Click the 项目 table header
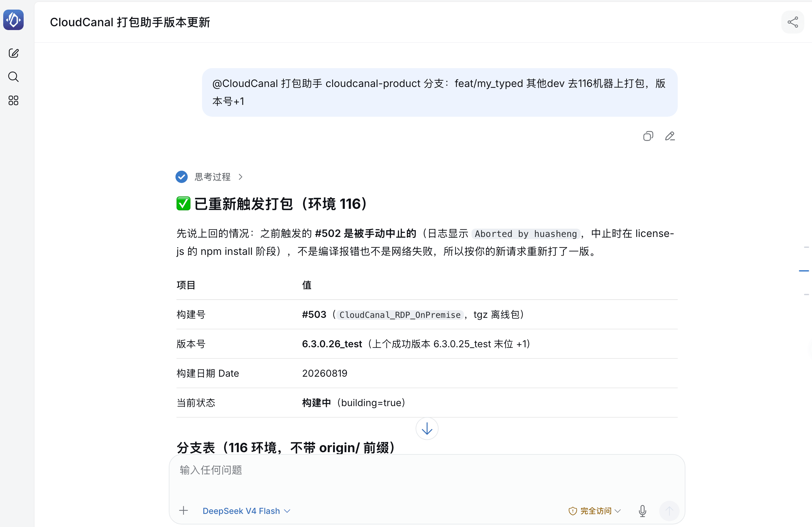The image size is (812, 527). pyautogui.click(x=186, y=285)
